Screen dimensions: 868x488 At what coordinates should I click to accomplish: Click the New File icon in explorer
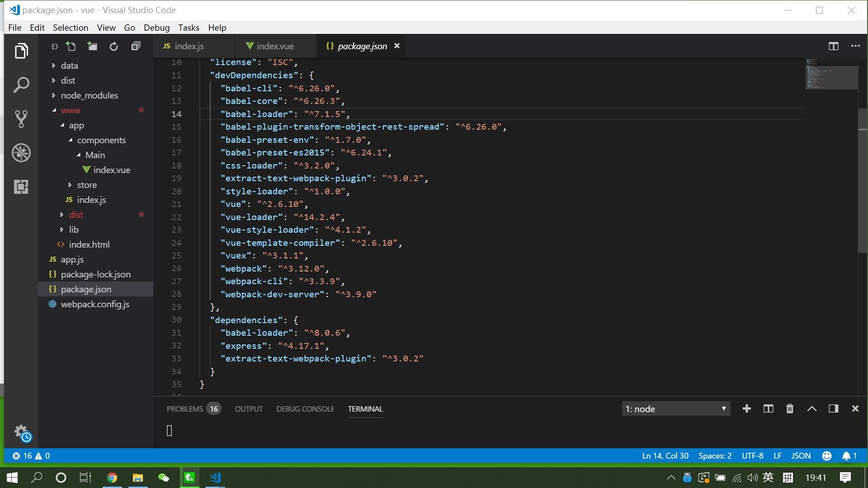[x=71, y=46]
